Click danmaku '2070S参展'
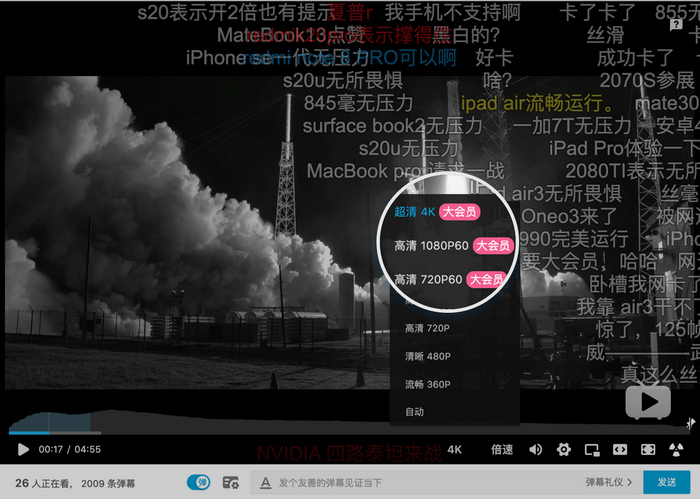 (x=647, y=81)
